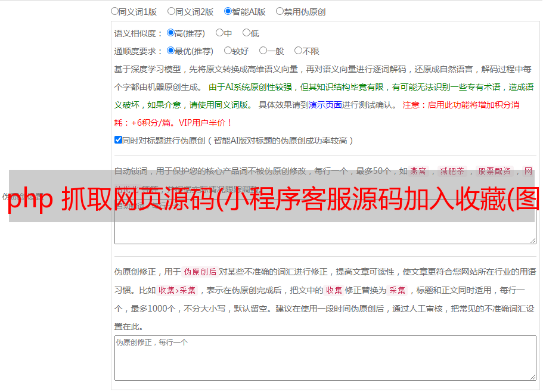Screen dimensions: 543x392
Task: Open the 演示页面 link
Action: pyautogui.click(x=325, y=105)
